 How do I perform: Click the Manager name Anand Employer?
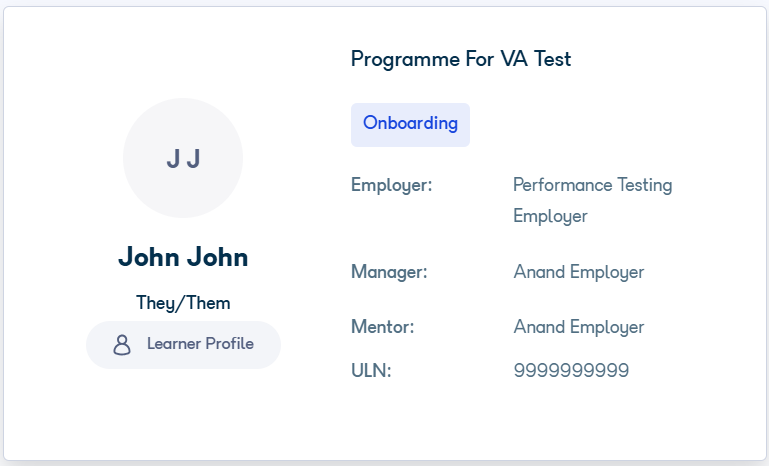(x=579, y=272)
